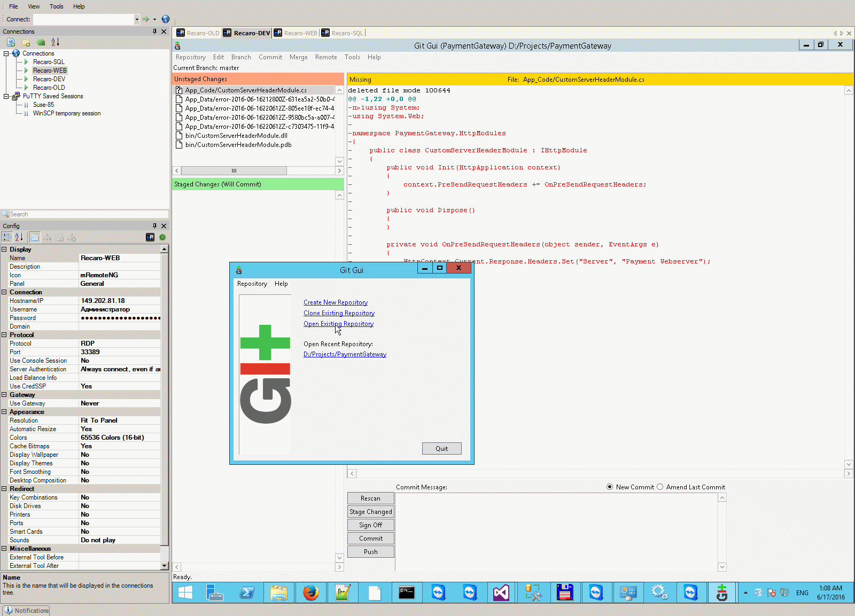Sort connections alphabetically in Connections panel
This screenshot has height=616, width=855.
pos(55,42)
